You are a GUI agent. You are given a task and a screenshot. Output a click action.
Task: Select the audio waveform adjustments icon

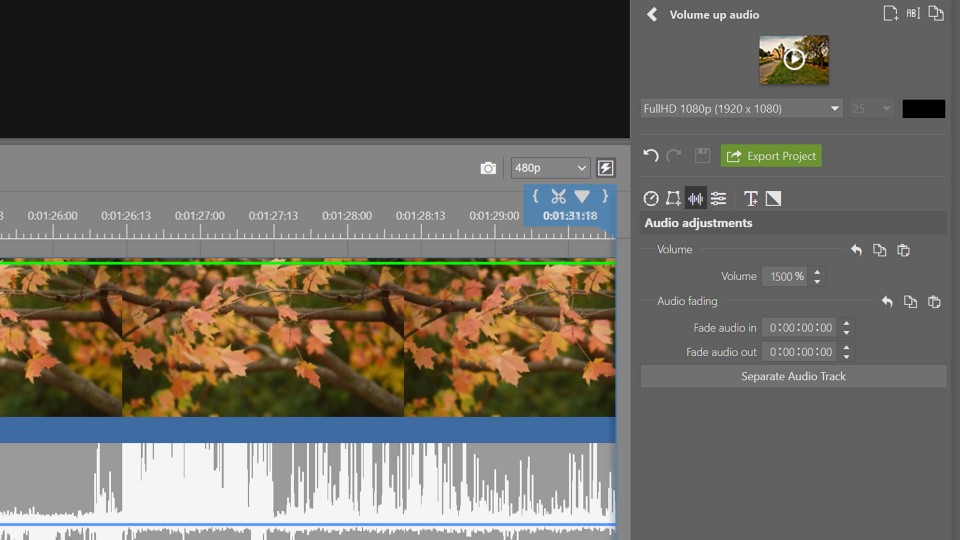695,199
